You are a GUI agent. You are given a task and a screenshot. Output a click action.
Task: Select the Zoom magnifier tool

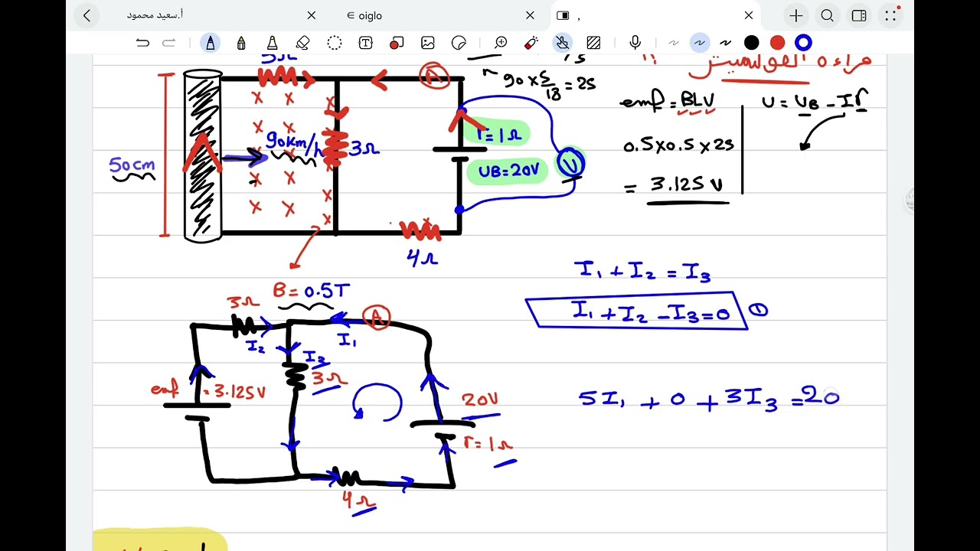pyautogui.click(x=501, y=43)
